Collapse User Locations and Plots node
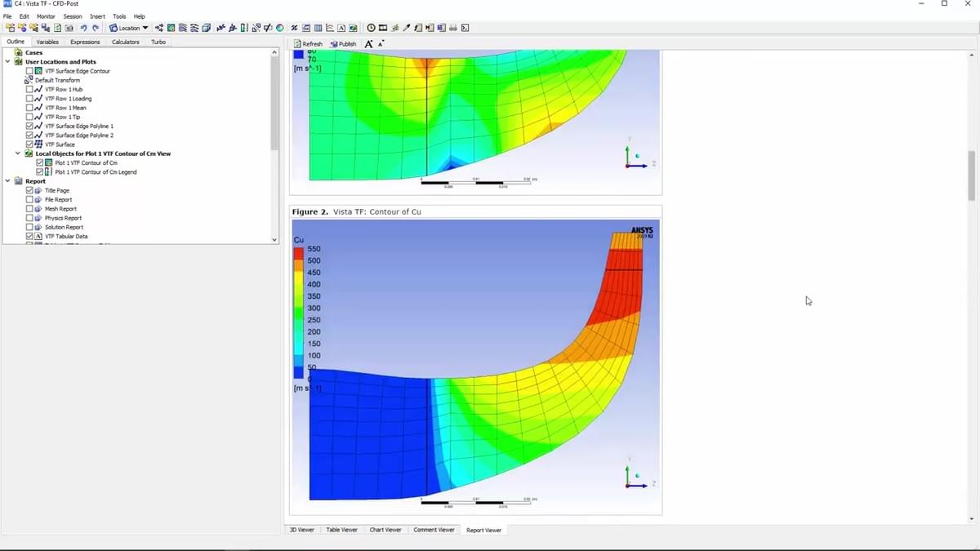980x551 pixels. (x=7, y=62)
